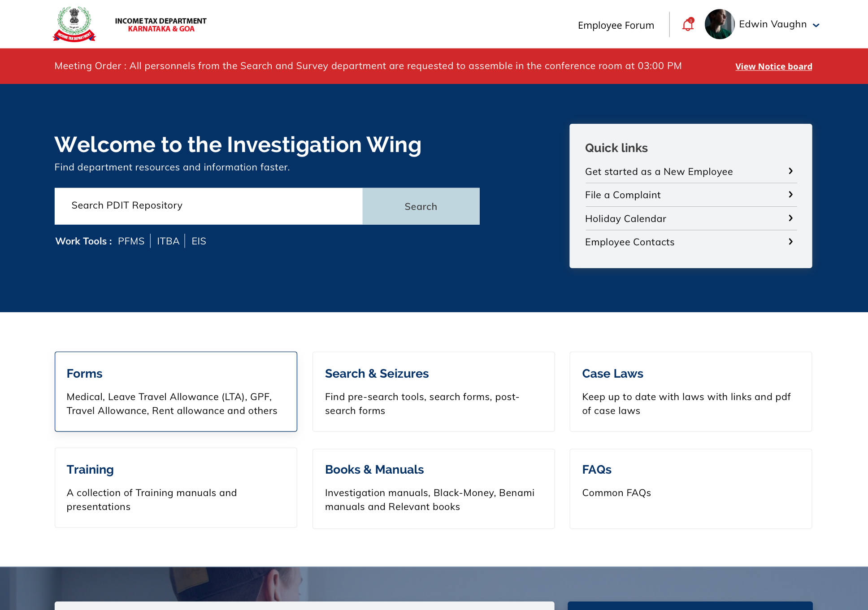Open the View Notice board link
Image resolution: width=868 pixels, height=610 pixels.
click(x=773, y=66)
